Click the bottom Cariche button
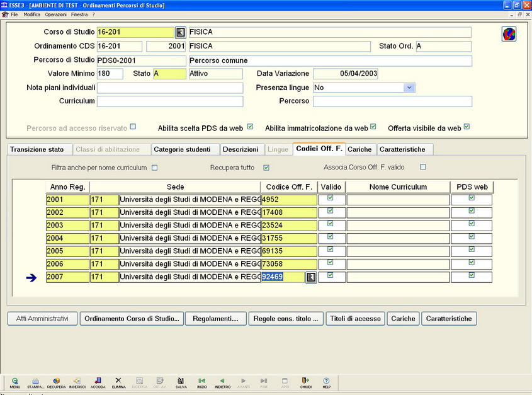 (x=403, y=319)
